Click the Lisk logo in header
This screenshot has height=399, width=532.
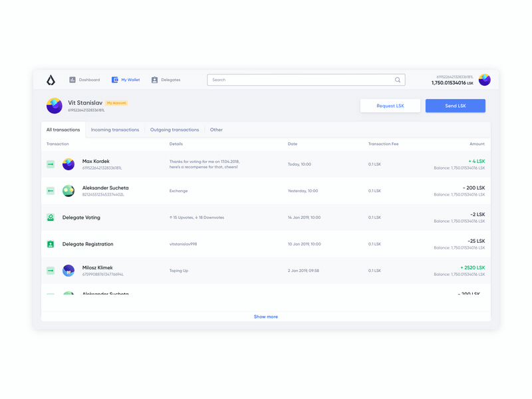click(51, 80)
